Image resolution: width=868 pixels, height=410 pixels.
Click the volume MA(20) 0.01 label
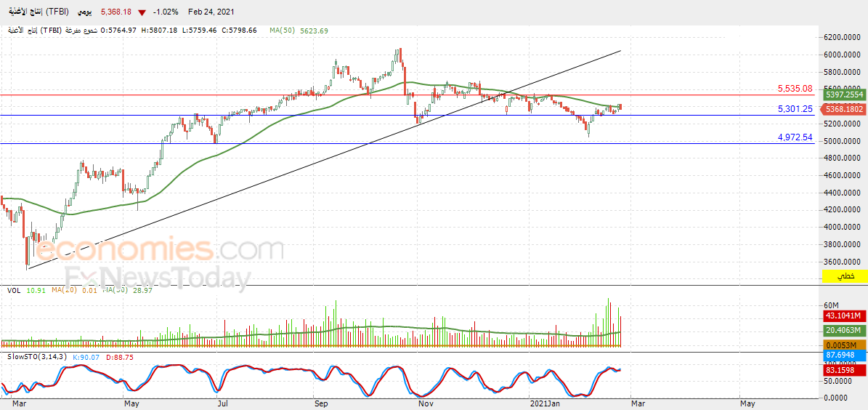73,290
